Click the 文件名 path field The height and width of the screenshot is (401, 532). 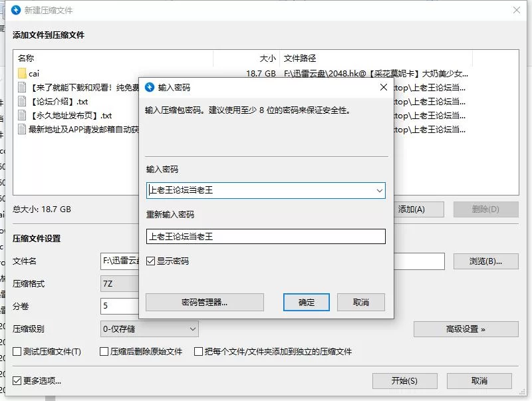(x=273, y=261)
